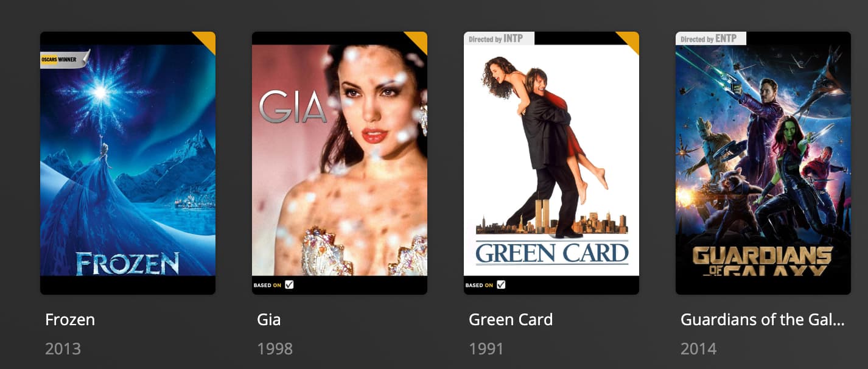Click the Based On label on Green Card
Screen dimensions: 868x369
coord(479,285)
